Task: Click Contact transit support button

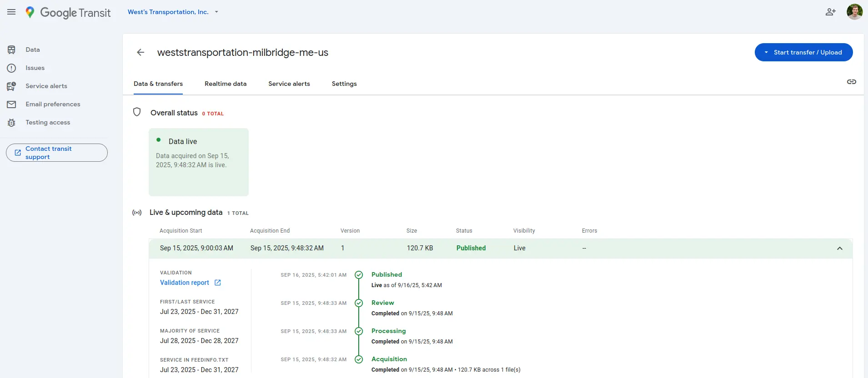Action: click(57, 153)
